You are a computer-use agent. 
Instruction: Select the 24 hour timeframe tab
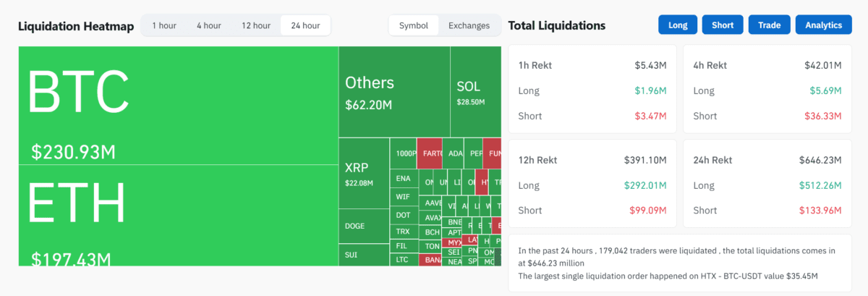(x=305, y=25)
